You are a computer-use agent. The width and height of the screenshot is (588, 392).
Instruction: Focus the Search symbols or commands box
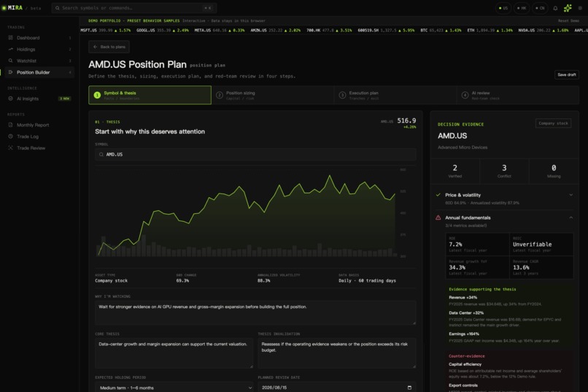[134, 8]
